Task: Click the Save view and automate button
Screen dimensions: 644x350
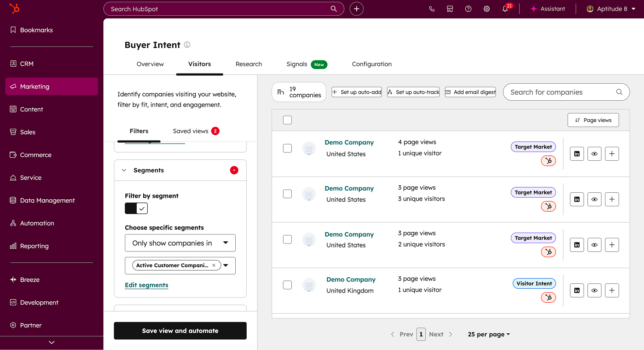Action: pyautogui.click(x=180, y=331)
